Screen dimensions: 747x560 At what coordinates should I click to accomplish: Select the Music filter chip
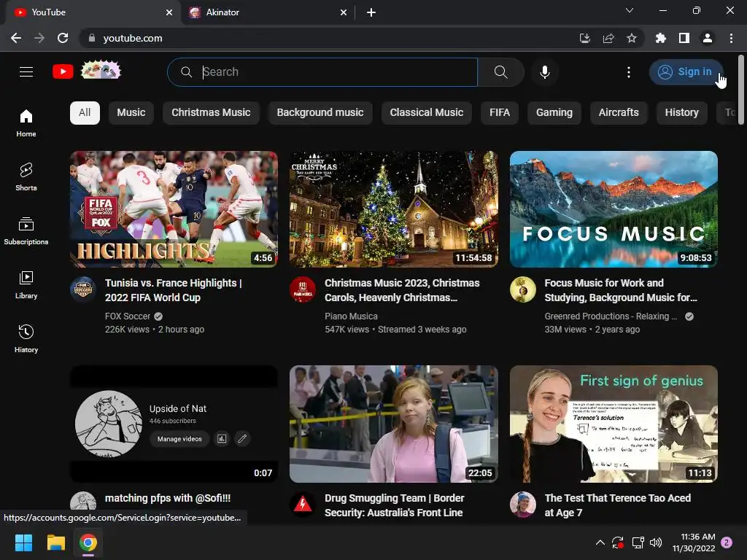click(x=131, y=113)
